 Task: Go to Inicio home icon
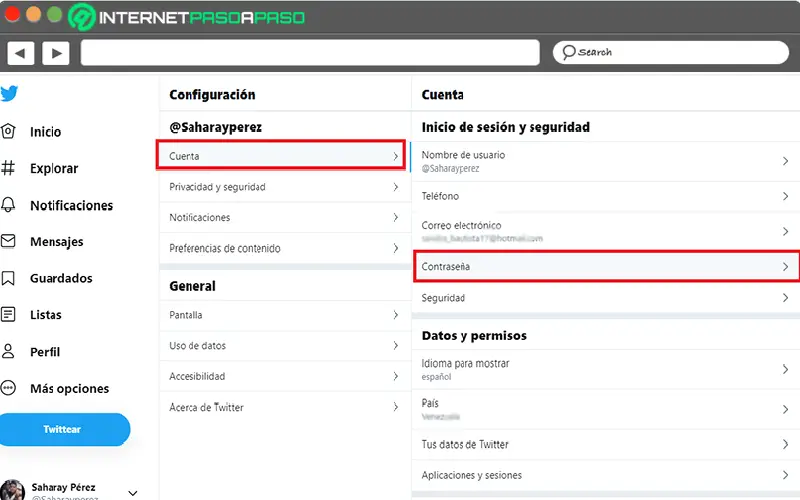point(9,132)
